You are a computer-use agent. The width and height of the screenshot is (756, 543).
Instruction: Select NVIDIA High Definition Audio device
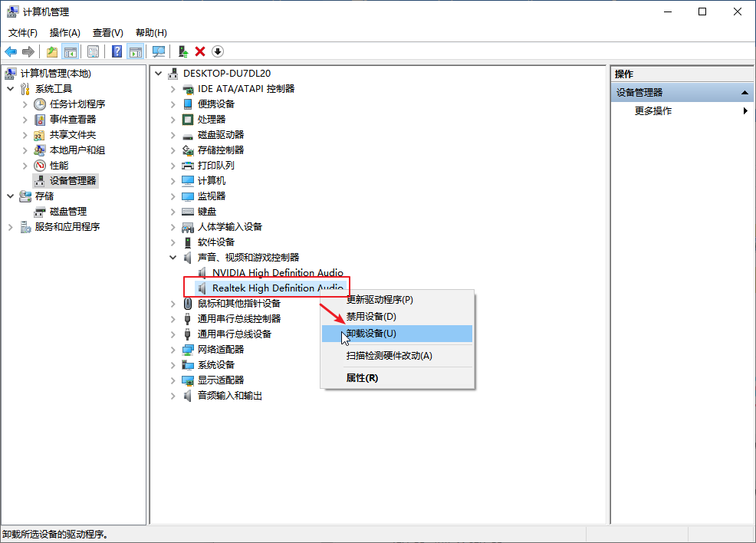[x=278, y=273]
